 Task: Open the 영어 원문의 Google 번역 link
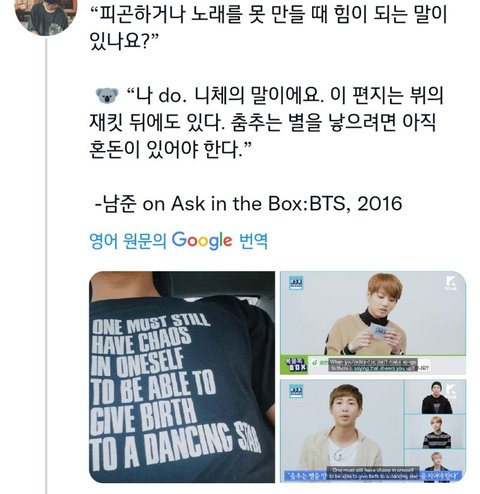coord(178,240)
